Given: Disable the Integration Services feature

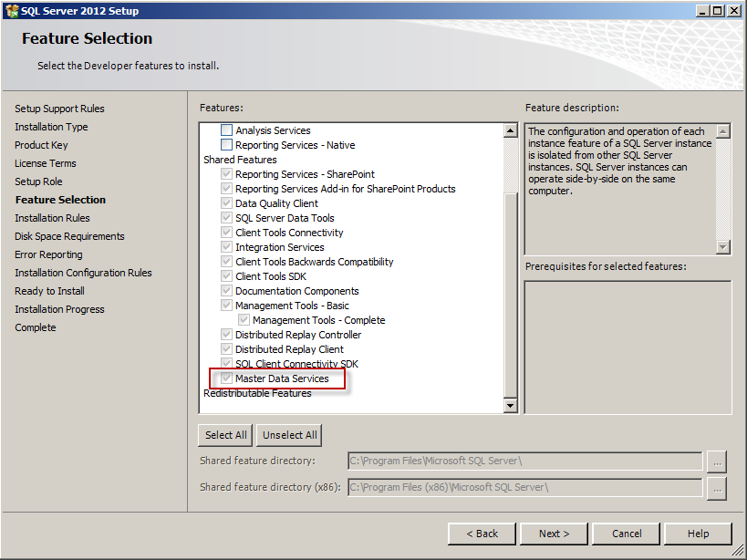Looking at the screenshot, I should tap(225, 247).
